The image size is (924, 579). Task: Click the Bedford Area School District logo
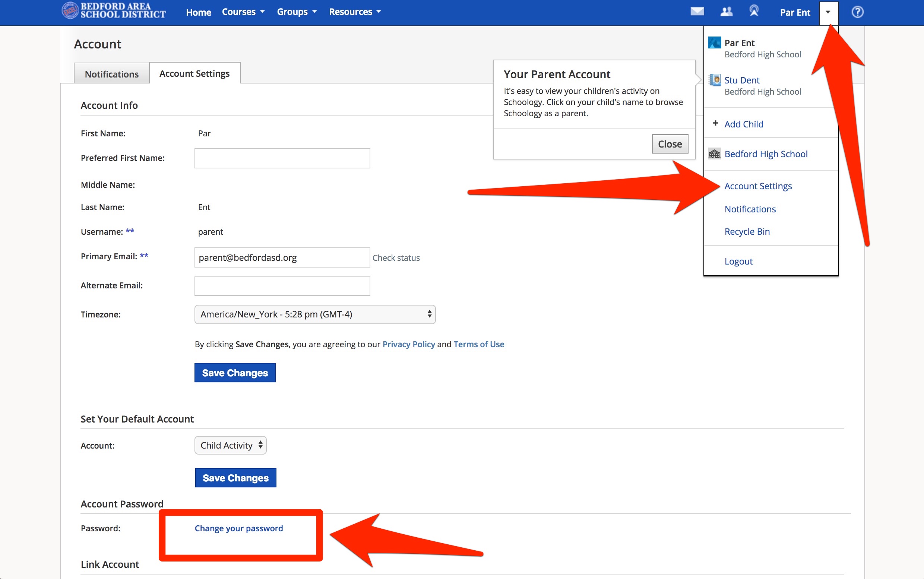coord(114,11)
